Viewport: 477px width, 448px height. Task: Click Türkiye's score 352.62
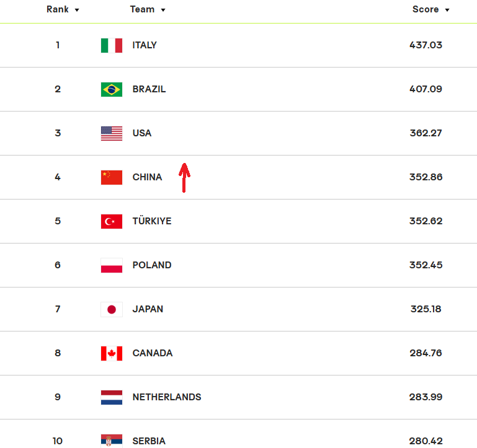click(426, 221)
